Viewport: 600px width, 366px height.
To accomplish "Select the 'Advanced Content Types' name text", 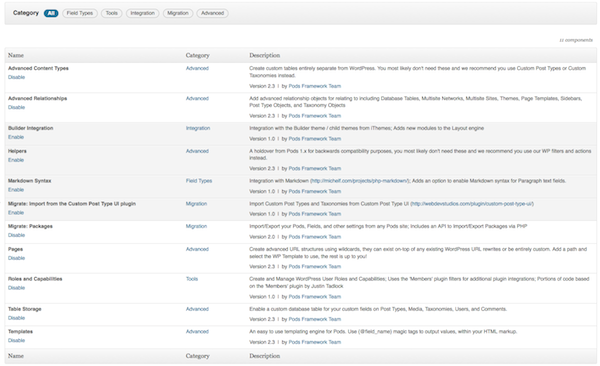I will coord(38,69).
